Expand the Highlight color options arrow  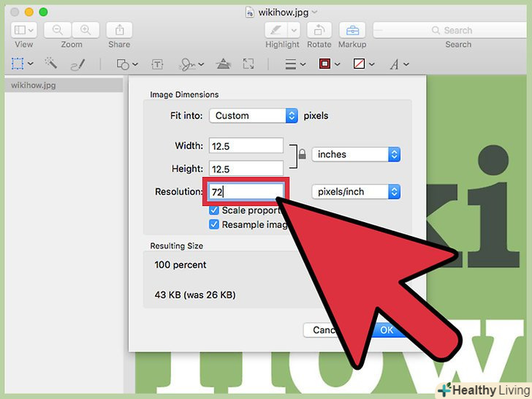(294, 30)
